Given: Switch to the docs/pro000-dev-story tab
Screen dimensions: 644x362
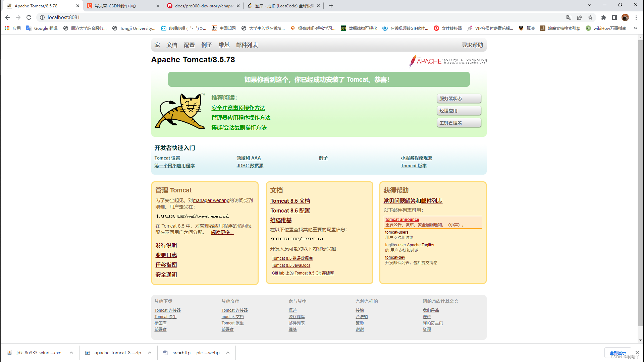Looking at the screenshot, I should click(203, 6).
